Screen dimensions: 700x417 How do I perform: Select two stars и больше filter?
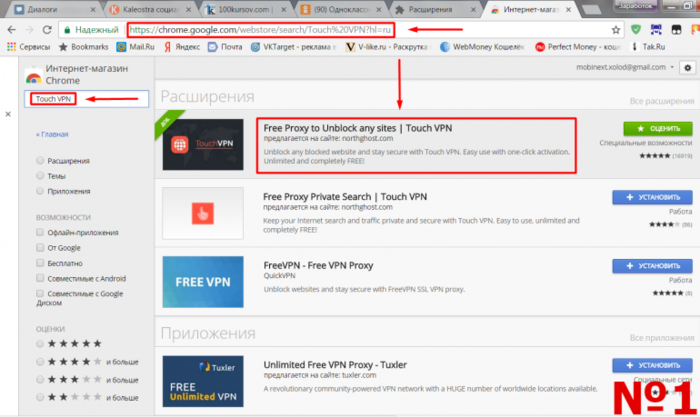[x=40, y=397]
